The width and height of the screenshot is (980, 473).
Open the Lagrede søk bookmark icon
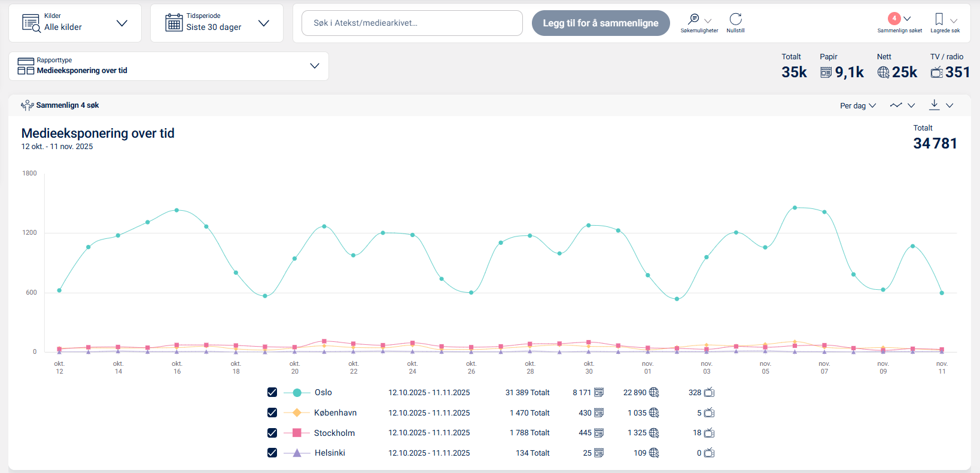939,20
